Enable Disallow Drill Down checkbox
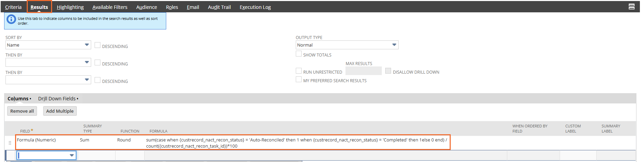Screen dimensions: 644x162 pos(388,71)
